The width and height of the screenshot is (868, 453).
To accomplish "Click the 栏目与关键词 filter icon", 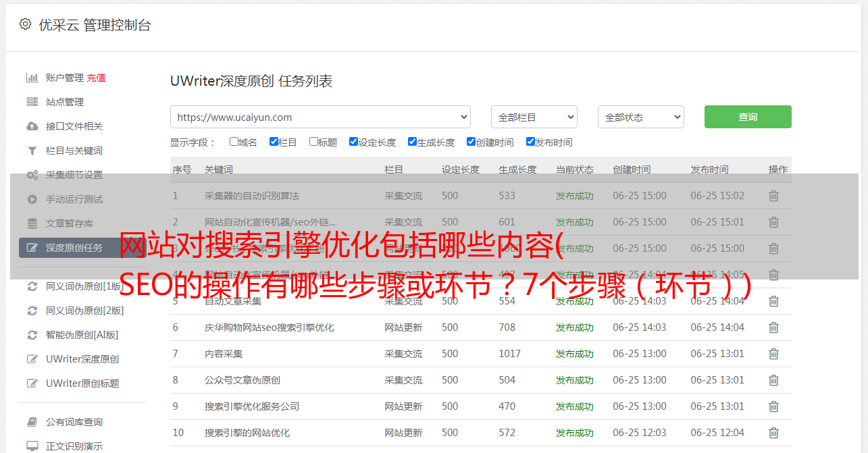I will (x=32, y=151).
